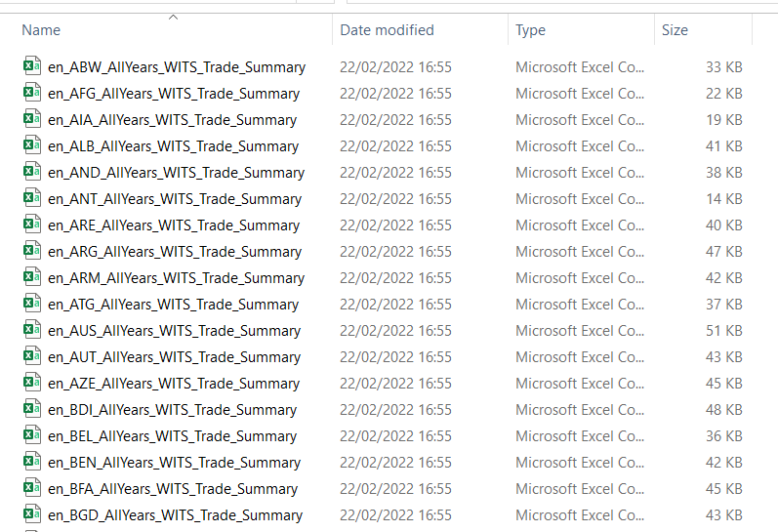Click the Excel icon beside en_BGD file

click(31, 515)
